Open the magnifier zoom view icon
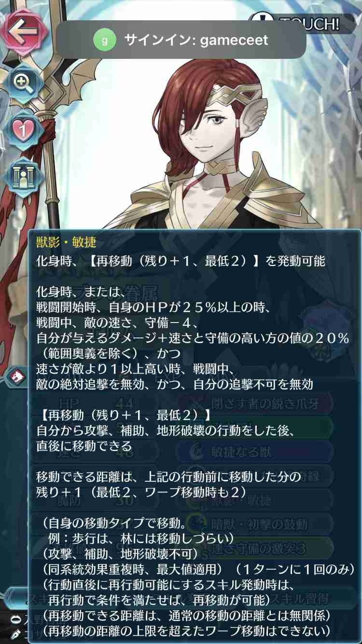Image resolution: width=362 pixels, height=644 pixels. coord(24,84)
